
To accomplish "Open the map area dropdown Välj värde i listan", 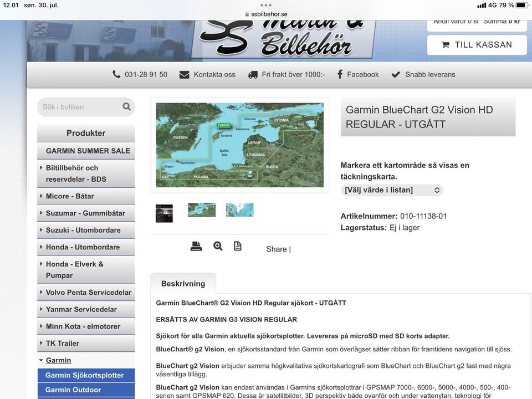I will coord(392,190).
